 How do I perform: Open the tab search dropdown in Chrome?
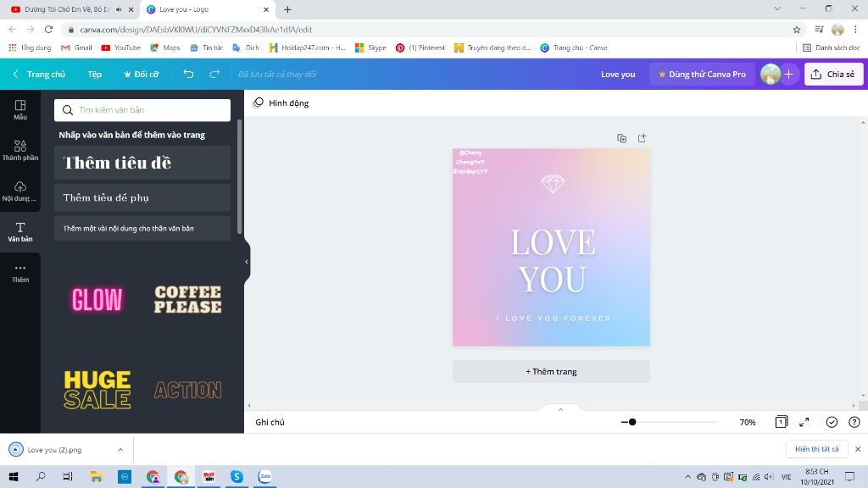click(x=777, y=8)
